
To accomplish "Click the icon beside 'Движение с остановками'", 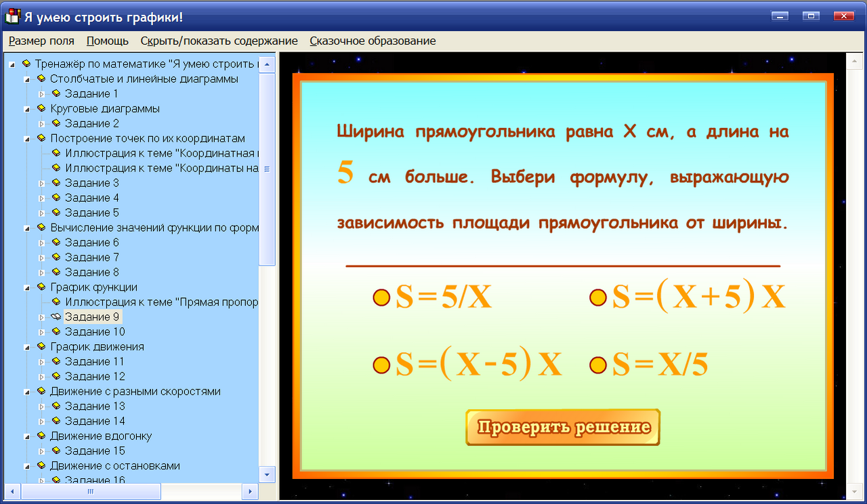I will [x=41, y=465].
